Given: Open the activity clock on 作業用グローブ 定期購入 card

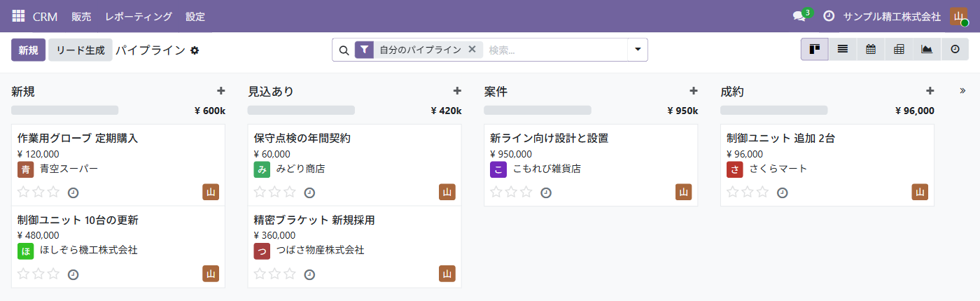Looking at the screenshot, I should (73, 193).
